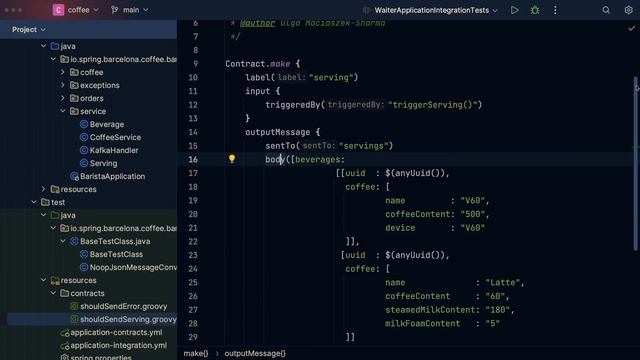Click outputMessage{} breadcrumb
Image resolution: width=640 pixels, height=360 pixels.
click(255, 353)
